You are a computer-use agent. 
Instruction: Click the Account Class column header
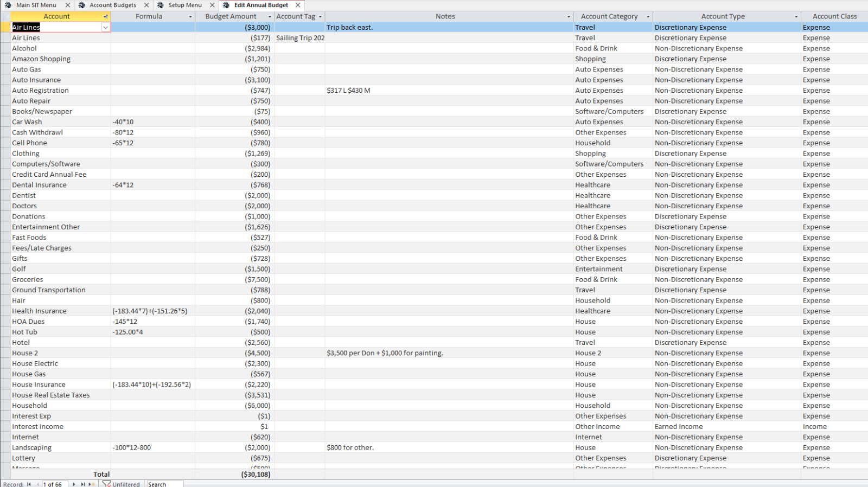pyautogui.click(x=834, y=16)
